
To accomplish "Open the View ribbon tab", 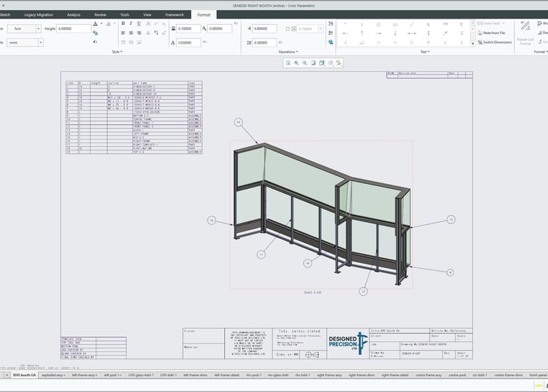I will (x=148, y=15).
